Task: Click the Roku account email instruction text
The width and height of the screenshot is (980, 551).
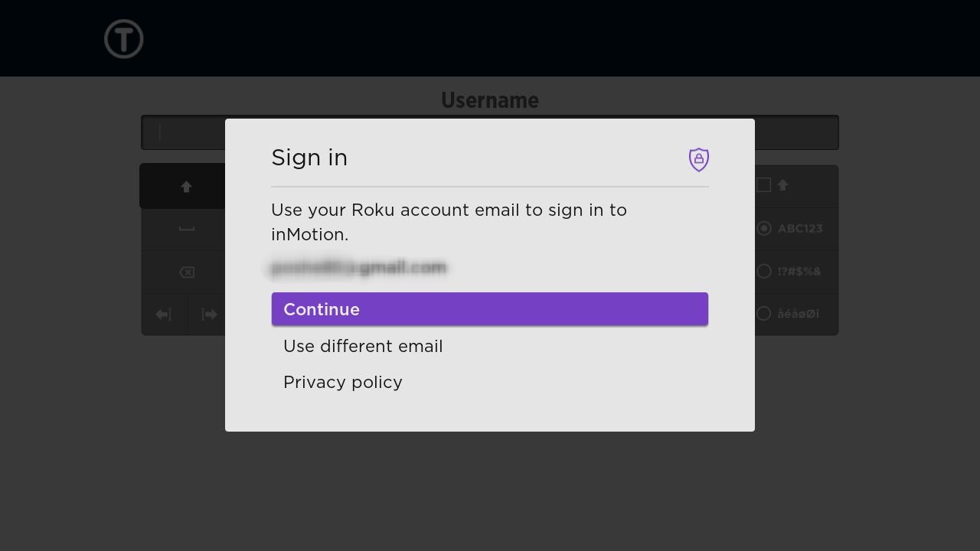Action: (x=449, y=222)
